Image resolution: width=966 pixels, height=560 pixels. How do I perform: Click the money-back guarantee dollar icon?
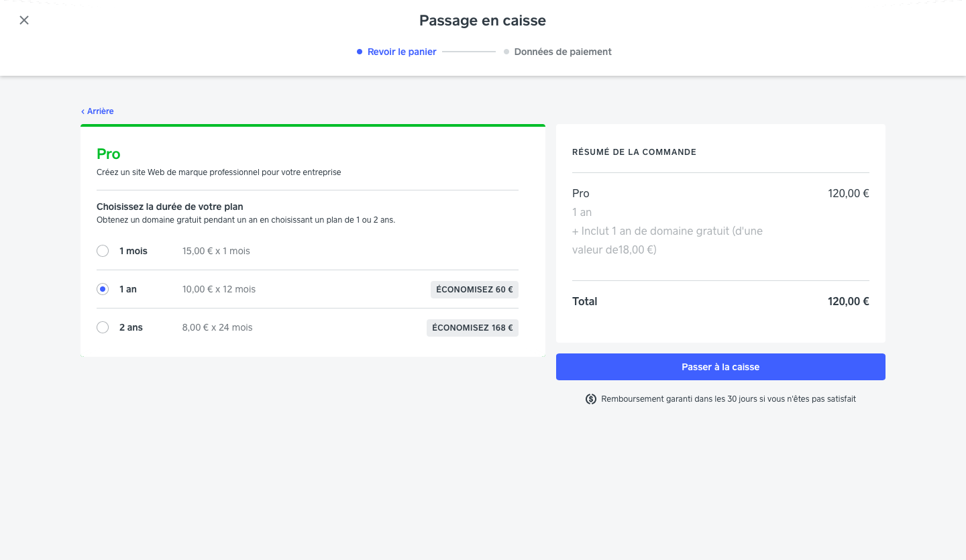(x=591, y=399)
